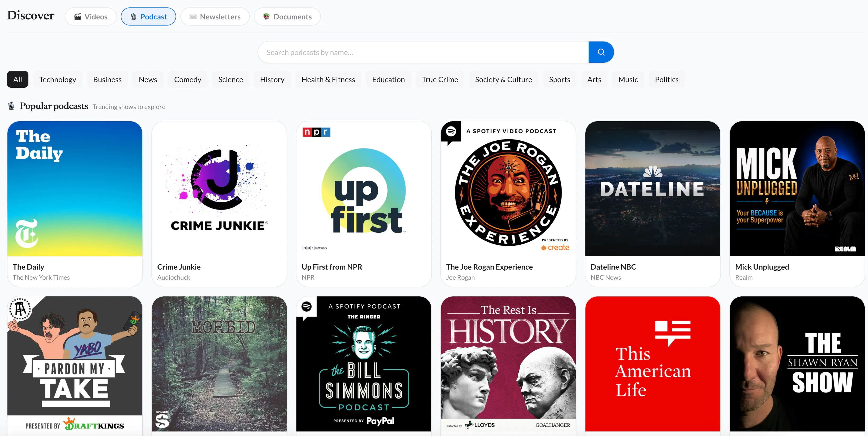Filter by Science category

[x=231, y=79]
